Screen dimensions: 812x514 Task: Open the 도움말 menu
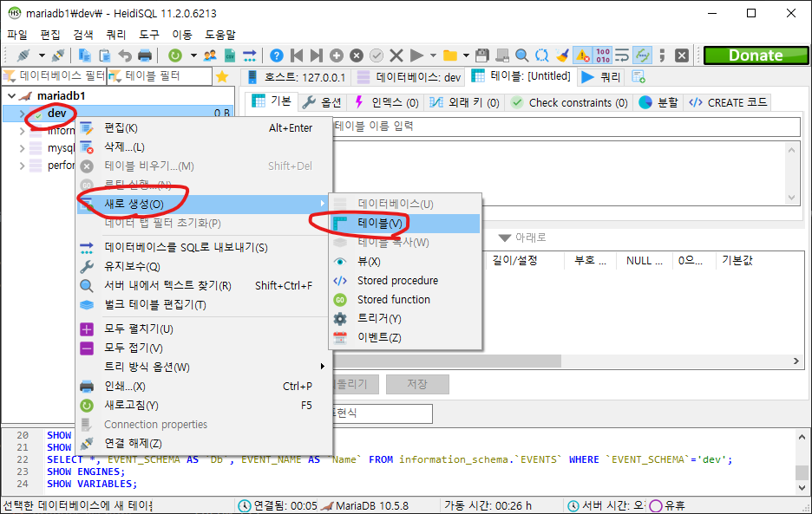[x=220, y=35]
